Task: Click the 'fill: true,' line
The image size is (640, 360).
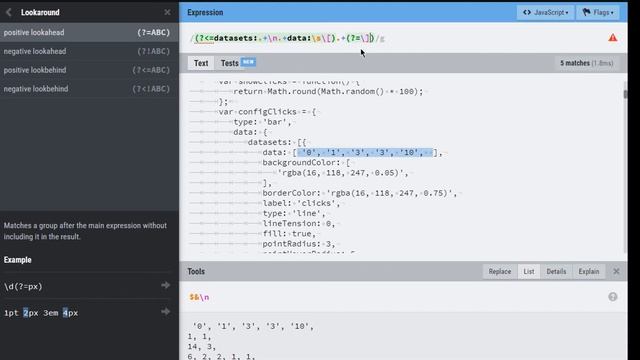Action: point(289,234)
